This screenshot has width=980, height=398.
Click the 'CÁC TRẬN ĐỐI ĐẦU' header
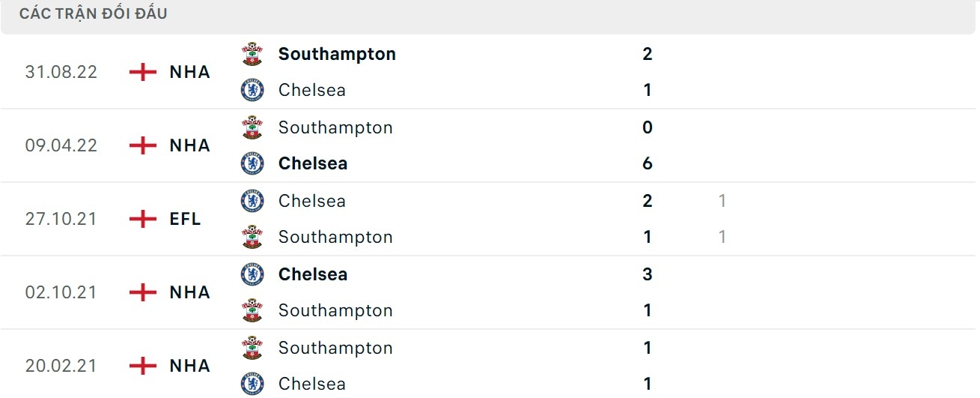click(94, 13)
